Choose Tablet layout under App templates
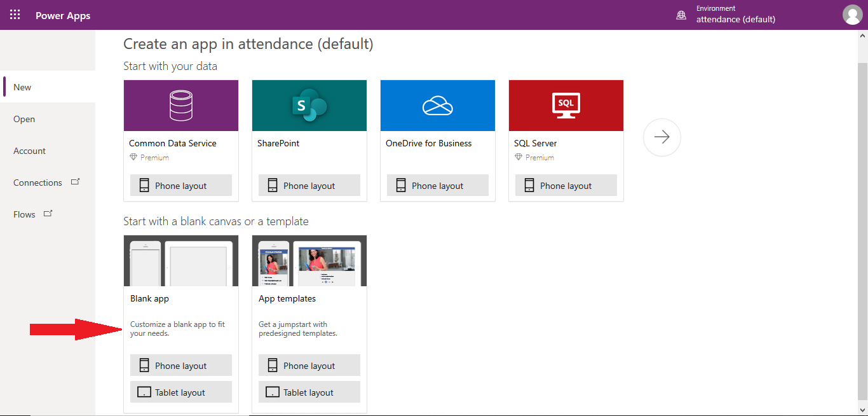This screenshot has height=416, width=868. [309, 392]
